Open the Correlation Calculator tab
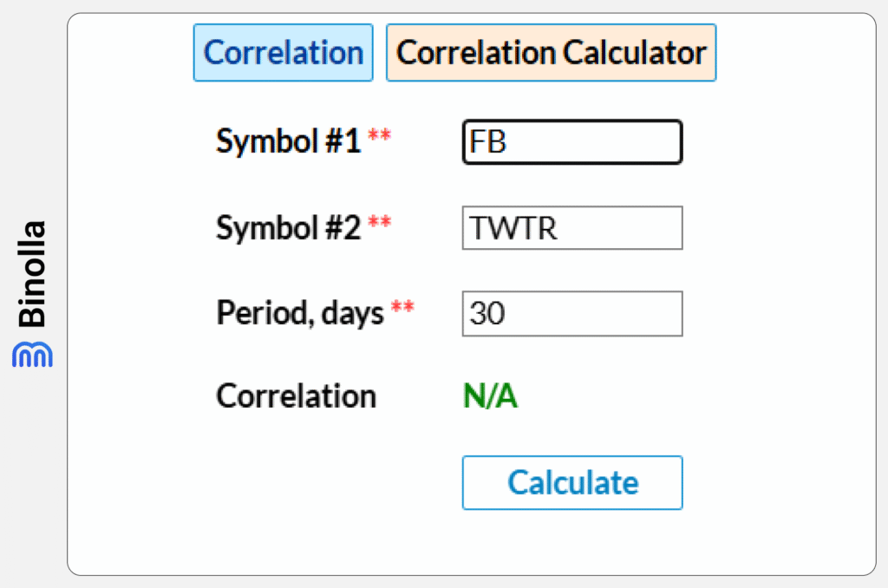 tap(552, 53)
